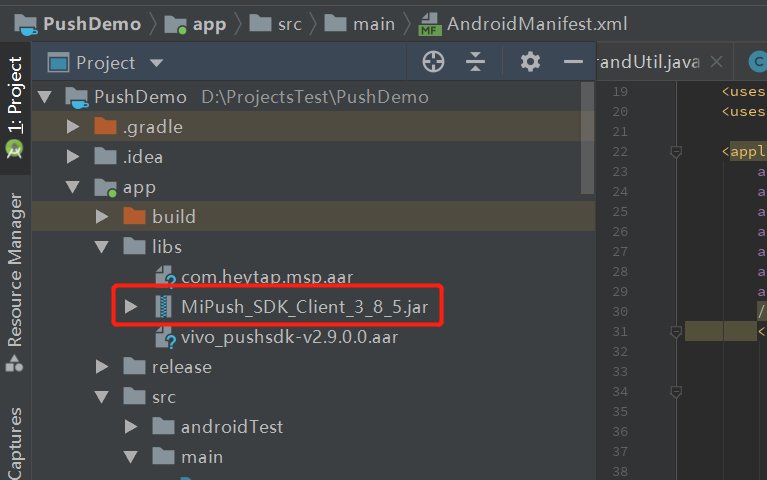This screenshot has width=767, height=480.
Task: Close the randUtil.java editor tab
Action: (x=715, y=63)
